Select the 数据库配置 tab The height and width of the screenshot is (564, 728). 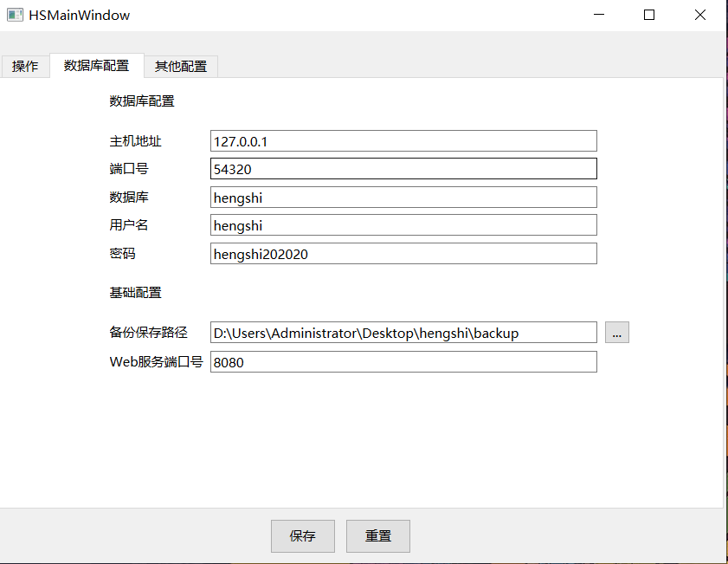point(97,66)
